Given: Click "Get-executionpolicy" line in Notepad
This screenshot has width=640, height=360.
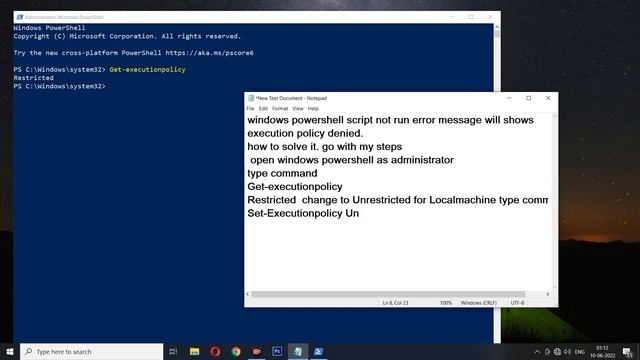Looking at the screenshot, I should (295, 187).
